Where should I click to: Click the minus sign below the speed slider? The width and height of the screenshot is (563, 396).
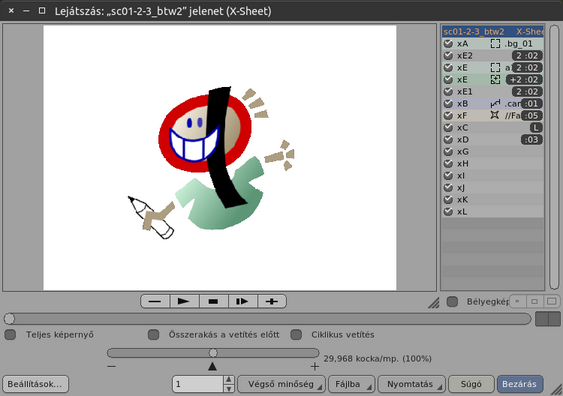coord(112,367)
